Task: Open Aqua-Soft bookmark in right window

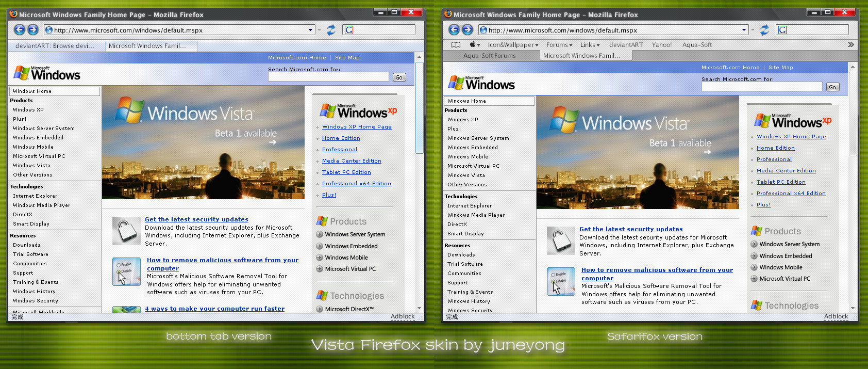Action: 697,45
